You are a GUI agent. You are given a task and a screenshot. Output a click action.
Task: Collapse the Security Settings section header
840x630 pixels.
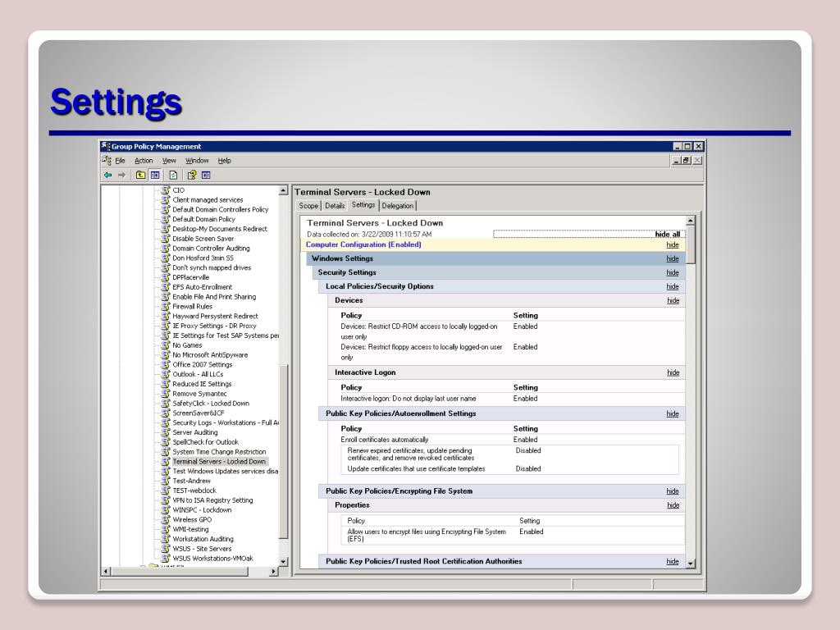[499, 272]
